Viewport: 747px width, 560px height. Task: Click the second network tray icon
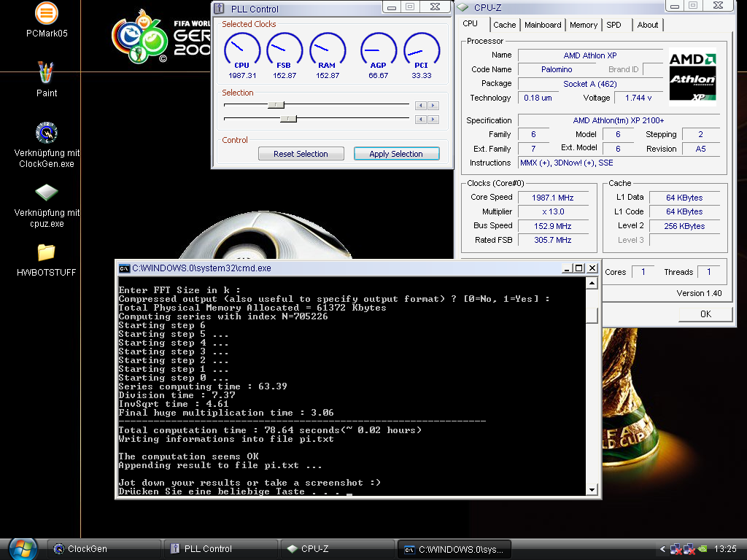point(689,550)
